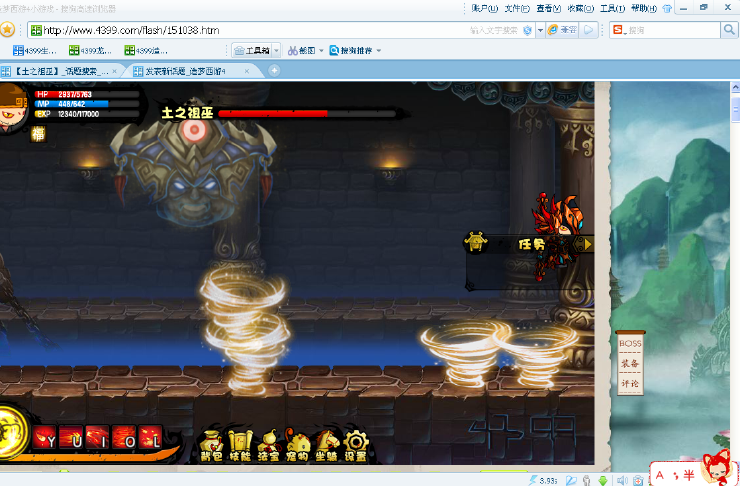Image resolution: width=740 pixels, height=486 pixels.
Task: Open the 宠物 pet icon
Action: (297, 446)
